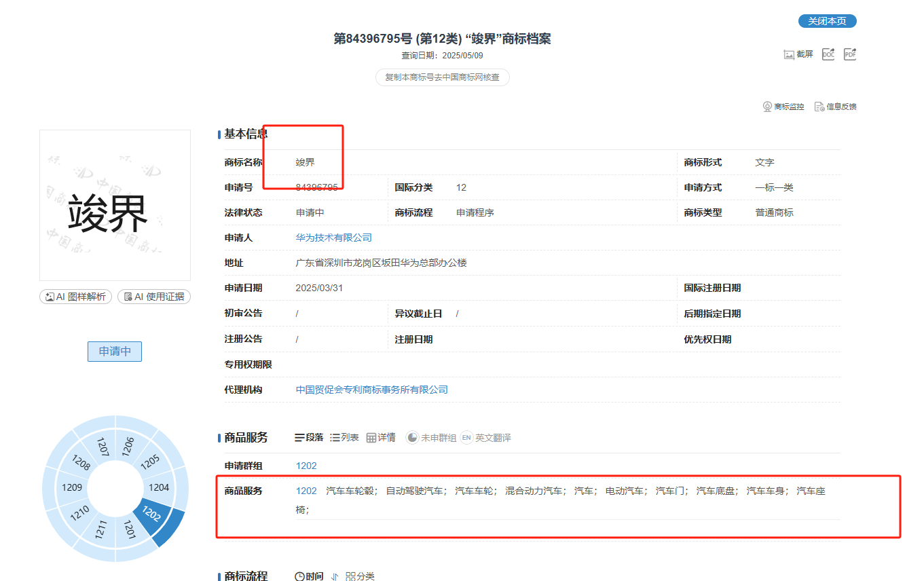This screenshot has width=924, height=581.
Task: Select segment 1204 in donut chart
Action: click(x=159, y=487)
